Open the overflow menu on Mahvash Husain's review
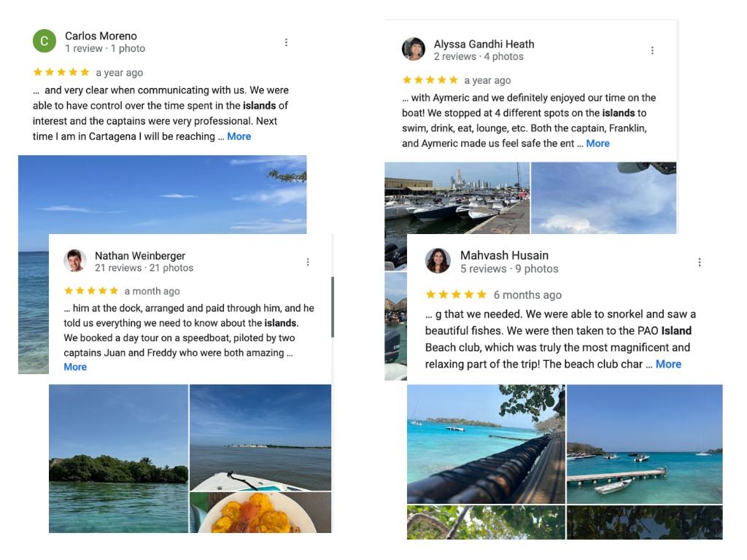Screen dimensions: 747x560 pos(700,261)
